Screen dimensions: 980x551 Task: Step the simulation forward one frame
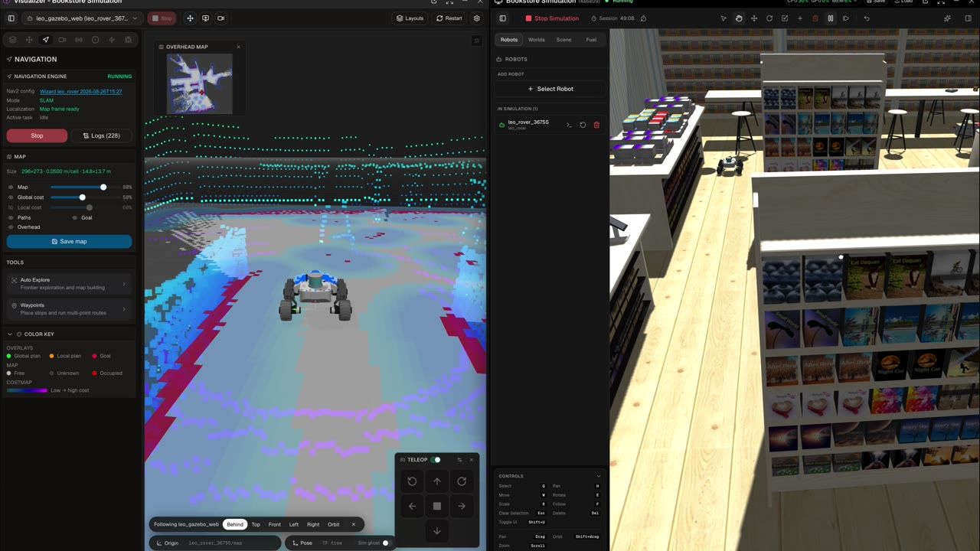(846, 18)
